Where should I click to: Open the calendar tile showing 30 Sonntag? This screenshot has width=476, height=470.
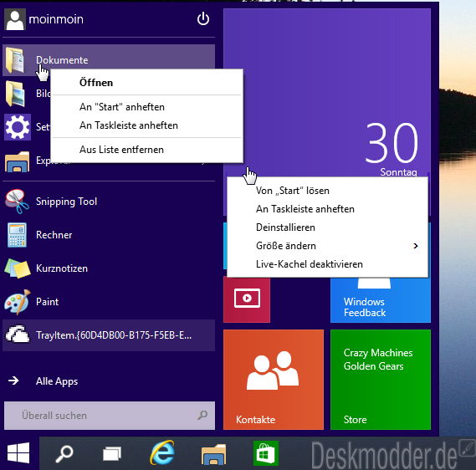point(327,93)
